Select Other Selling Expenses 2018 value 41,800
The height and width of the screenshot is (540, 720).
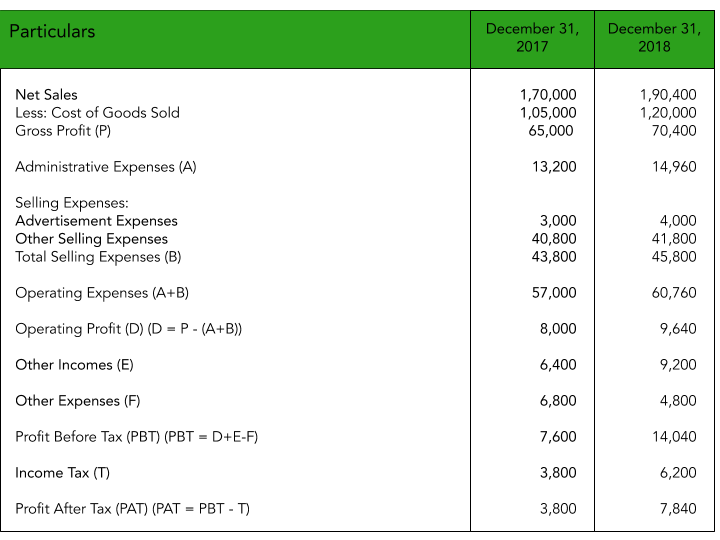pyautogui.click(x=672, y=239)
